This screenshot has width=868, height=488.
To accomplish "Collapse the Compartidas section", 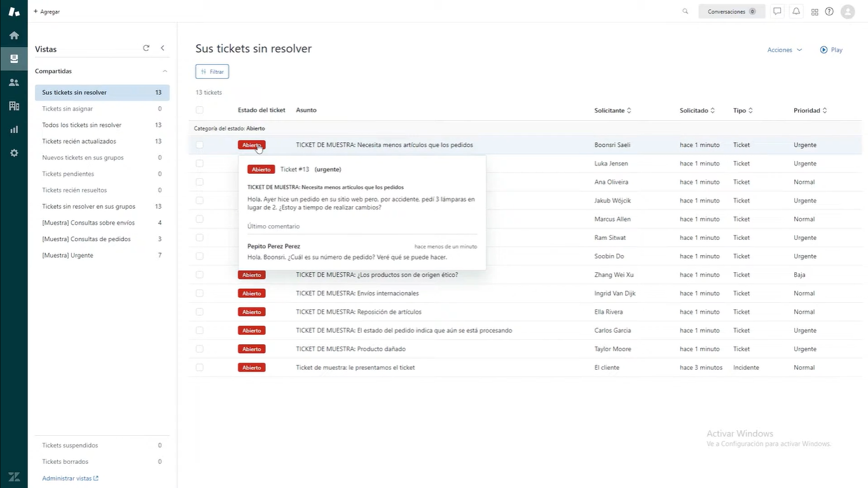I will point(165,71).
